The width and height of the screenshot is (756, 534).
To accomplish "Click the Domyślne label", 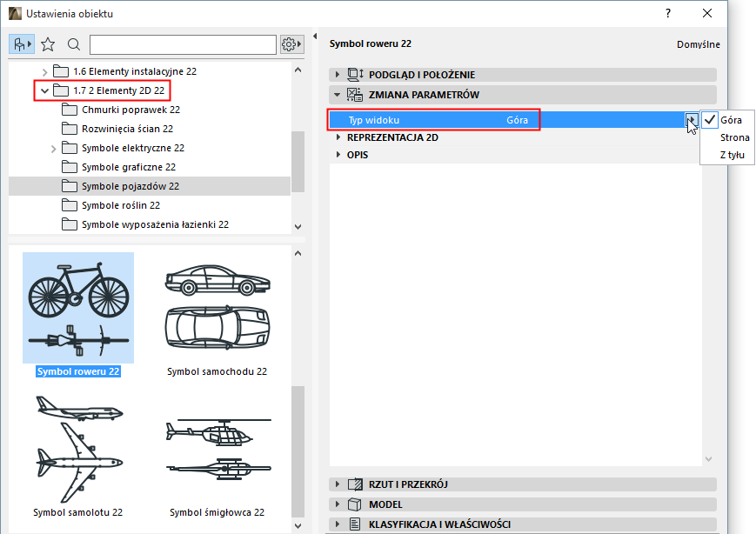I will [698, 44].
